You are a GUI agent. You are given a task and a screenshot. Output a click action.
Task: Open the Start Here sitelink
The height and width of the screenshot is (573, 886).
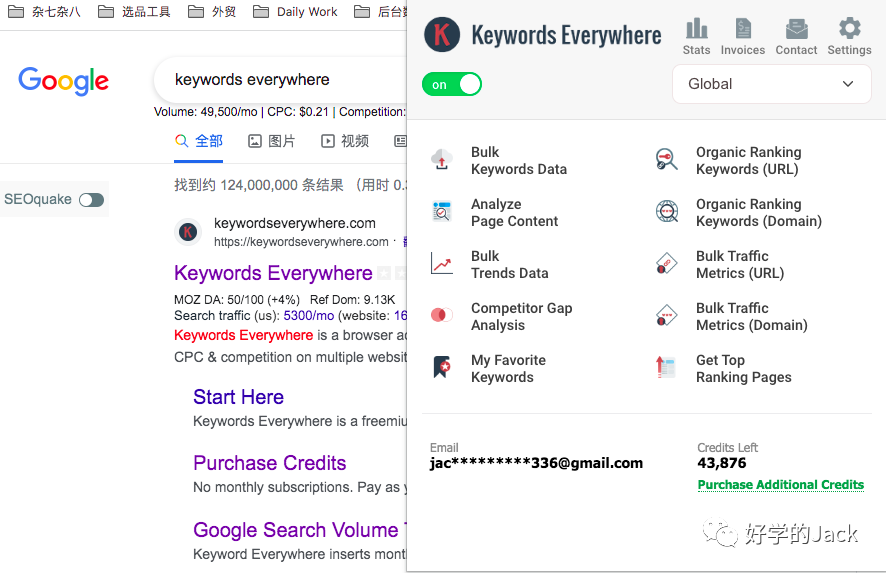[238, 397]
